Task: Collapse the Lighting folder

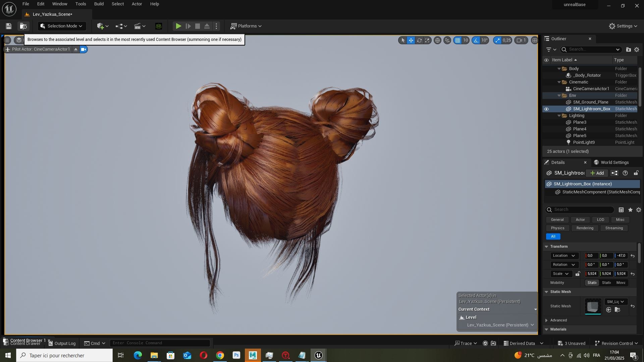Action: 559,116
